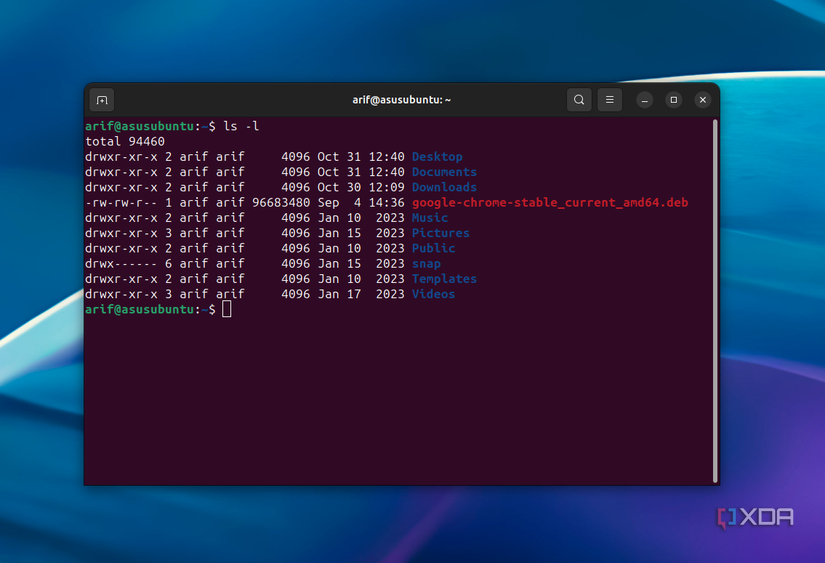This screenshot has width=825, height=563.
Task: Click the 'Oct 30 12:09' timestamp of Downloads
Action: (x=361, y=187)
